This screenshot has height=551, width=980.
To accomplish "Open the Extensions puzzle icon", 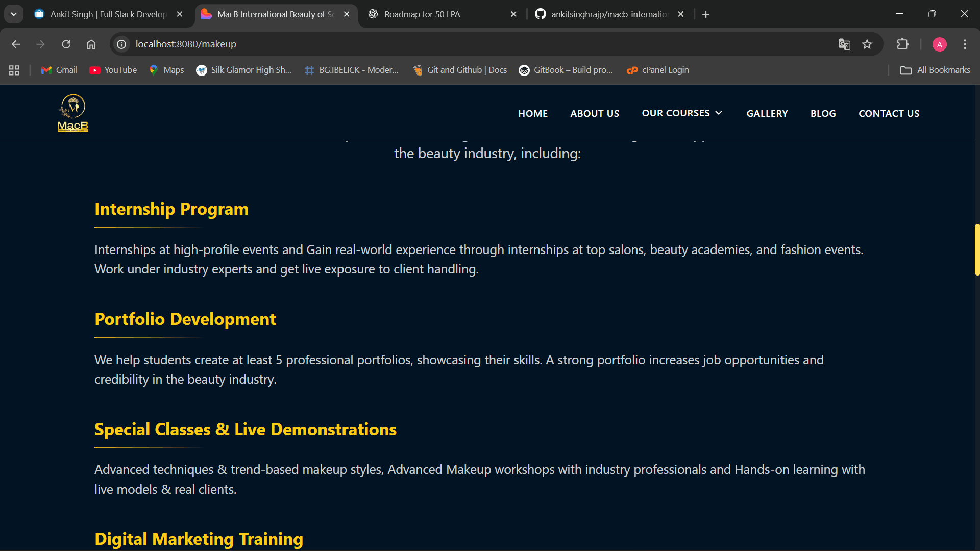I will coord(902,44).
